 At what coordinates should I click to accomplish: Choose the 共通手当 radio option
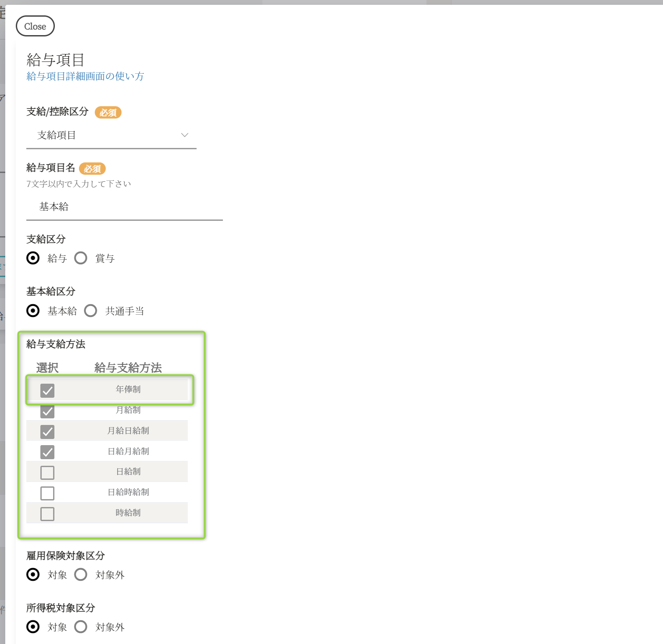point(91,311)
